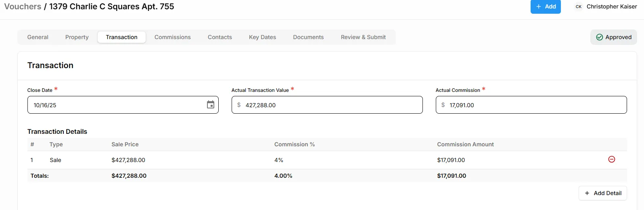The width and height of the screenshot is (644, 210).
Task: Select the 4% commission cell
Action: 279,160
